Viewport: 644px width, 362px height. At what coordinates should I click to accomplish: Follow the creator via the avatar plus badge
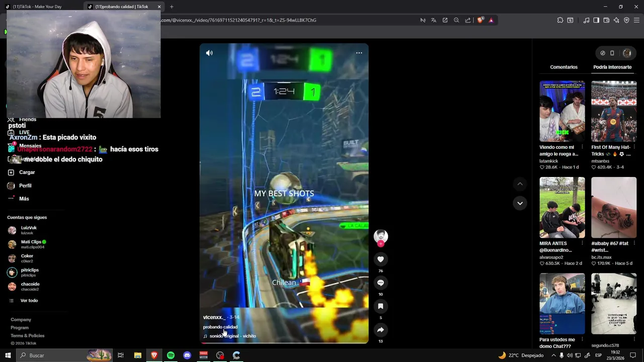coord(380,244)
